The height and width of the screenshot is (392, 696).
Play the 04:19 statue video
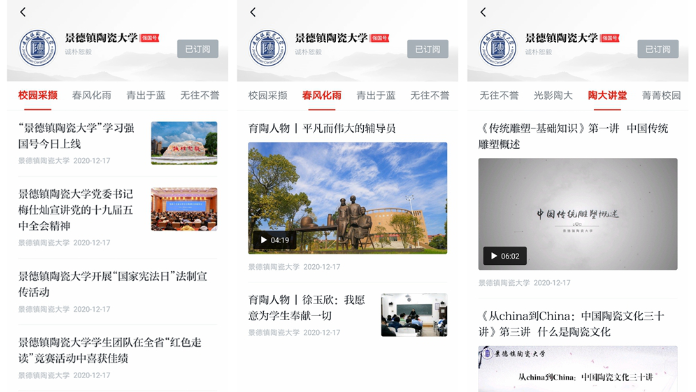[x=275, y=240]
